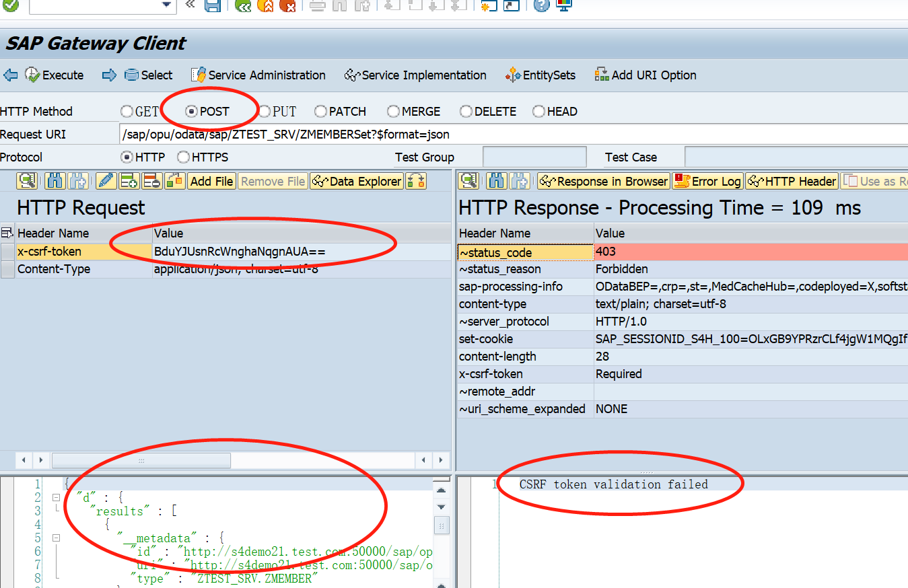Image resolution: width=908 pixels, height=588 pixels.
Task: Click the Error Log button
Action: click(707, 181)
